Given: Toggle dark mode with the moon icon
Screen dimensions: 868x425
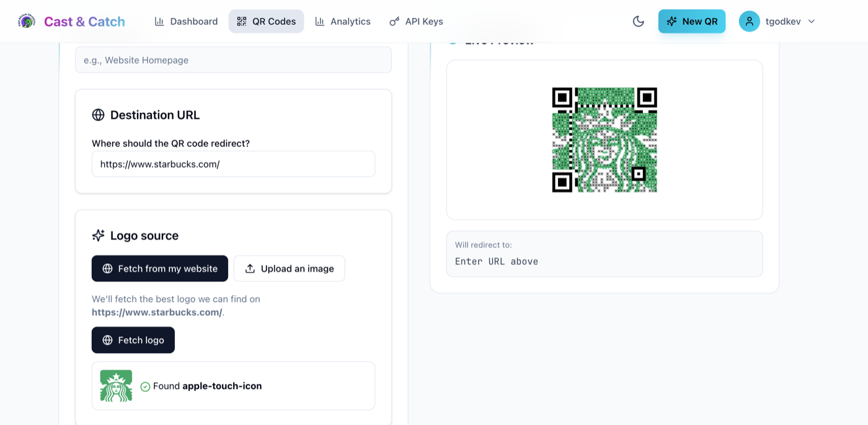Looking at the screenshot, I should tap(639, 21).
